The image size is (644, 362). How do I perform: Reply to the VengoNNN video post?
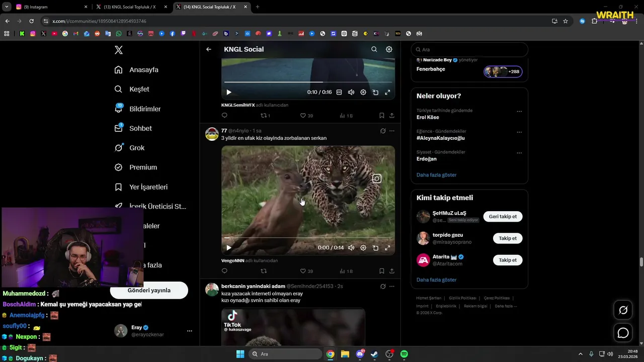click(224, 271)
